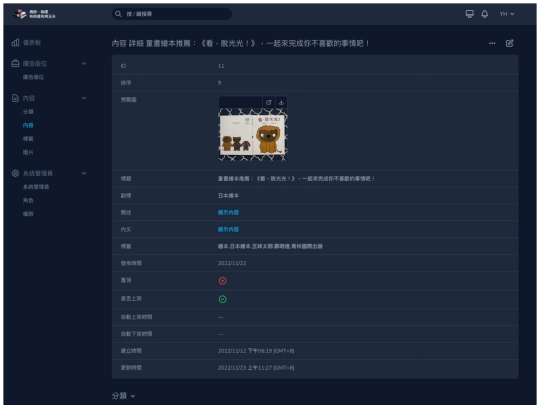Viewport: 540px width, 405px height.
Task: Click the 標題 row value text
Action: click(x=296, y=179)
